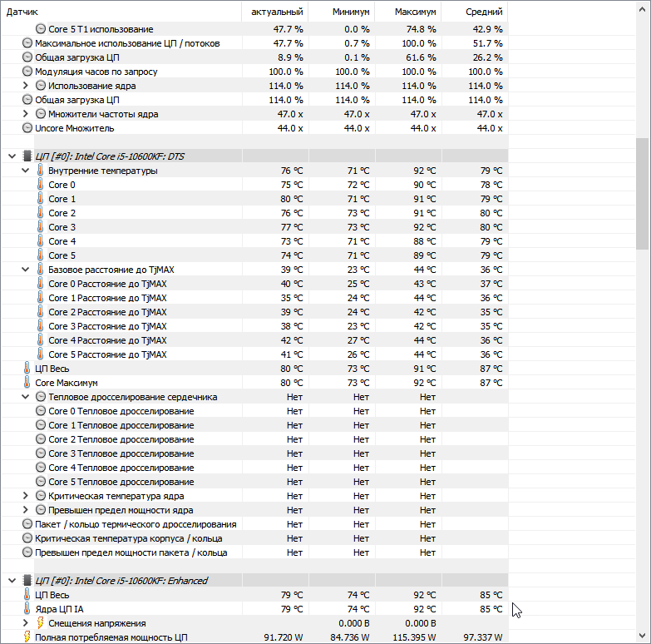Viewport: 651px width, 644px height.
Task: Select Core 1 Расстояние до TjMAX row
Action: [254, 298]
